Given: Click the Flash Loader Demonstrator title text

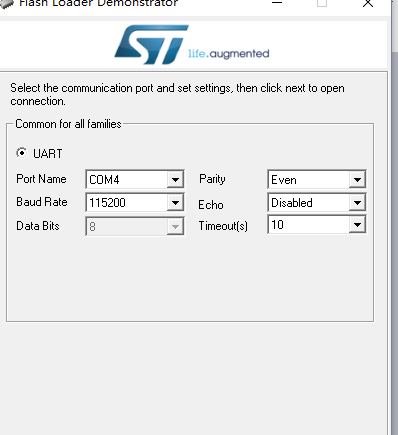Looking at the screenshot, I should pos(98,3).
